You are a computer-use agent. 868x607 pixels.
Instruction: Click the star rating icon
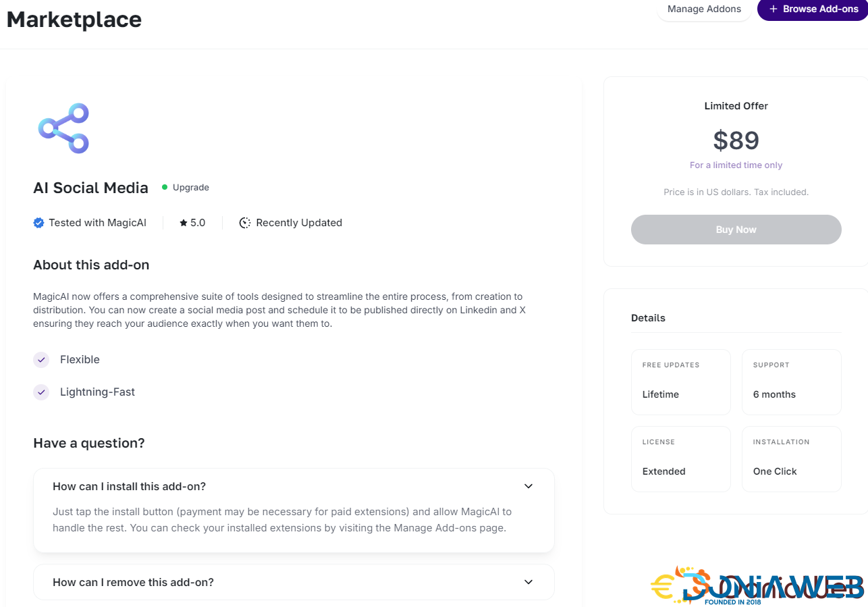184,223
